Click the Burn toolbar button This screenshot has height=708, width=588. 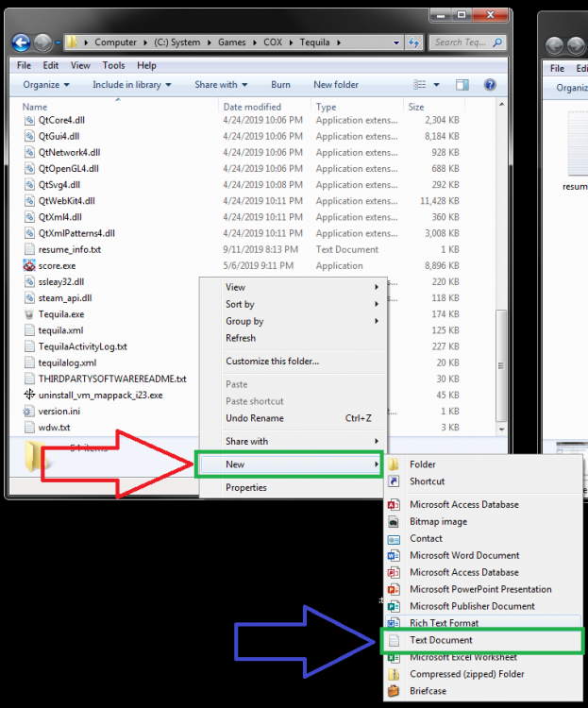280,85
